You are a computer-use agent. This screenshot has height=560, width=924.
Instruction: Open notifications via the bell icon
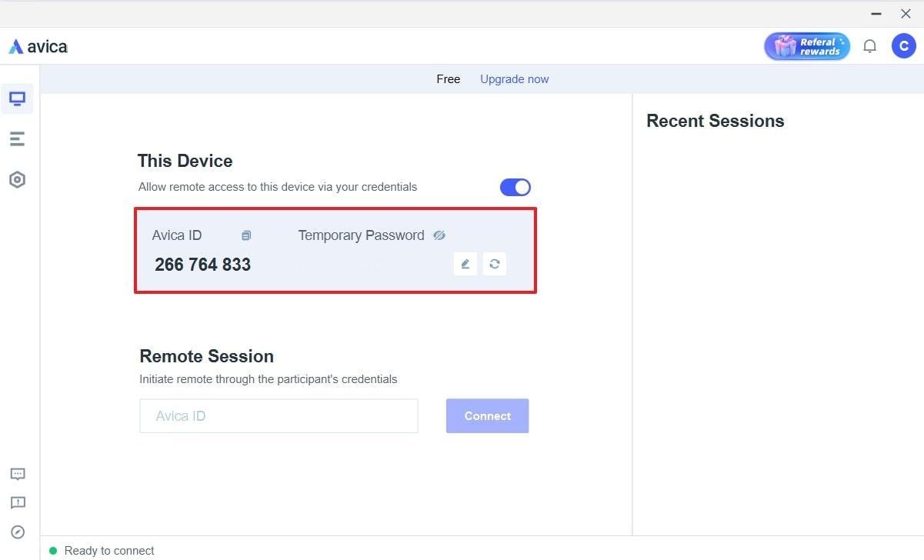(869, 45)
